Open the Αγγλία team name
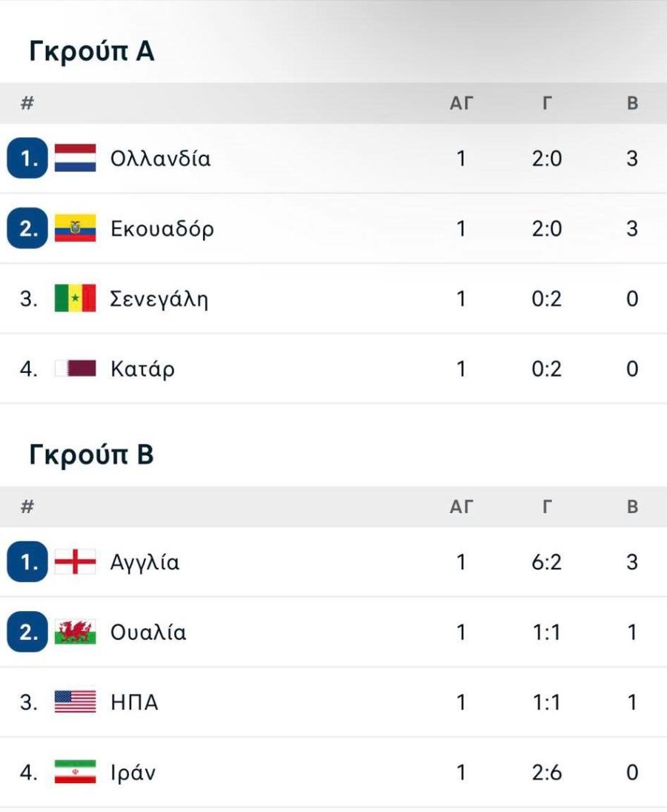 tap(145, 563)
